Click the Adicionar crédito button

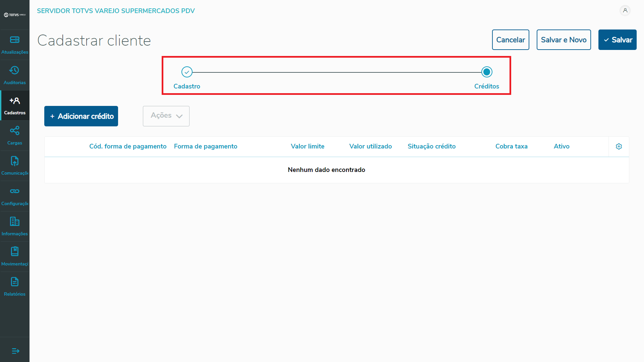[81, 116]
